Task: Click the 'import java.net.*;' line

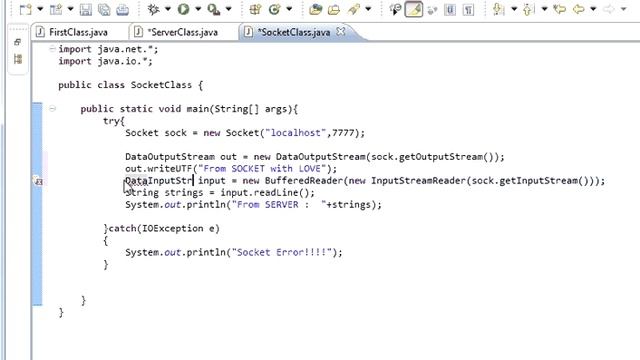Action: [108, 49]
